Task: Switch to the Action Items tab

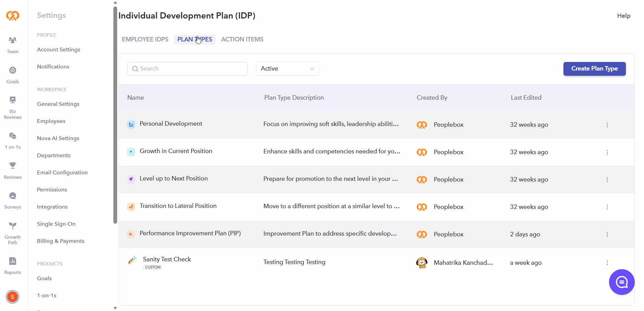Action: [x=242, y=39]
